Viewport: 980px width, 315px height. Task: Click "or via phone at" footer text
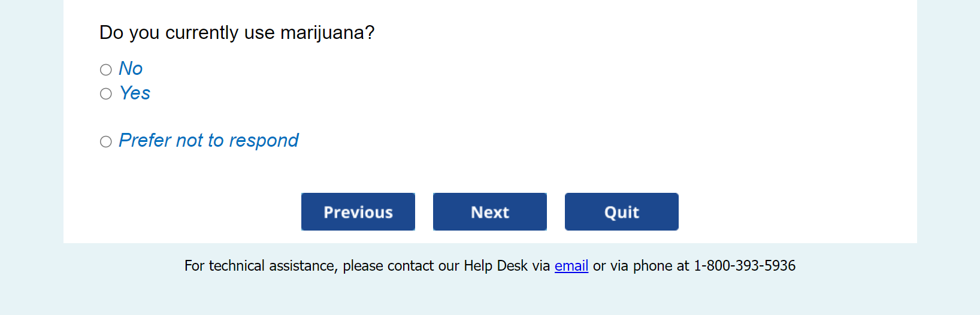tap(641, 266)
